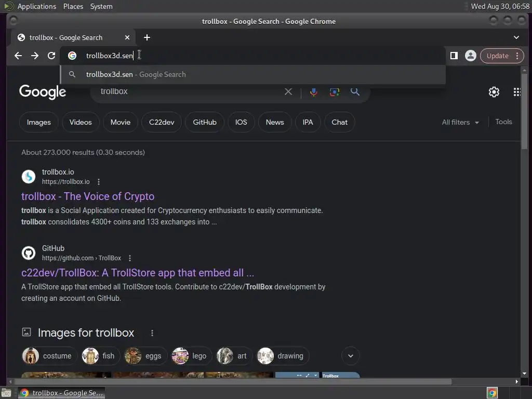Submit search with the magnifying glass icon
This screenshot has width=532, height=399.
tap(355, 91)
